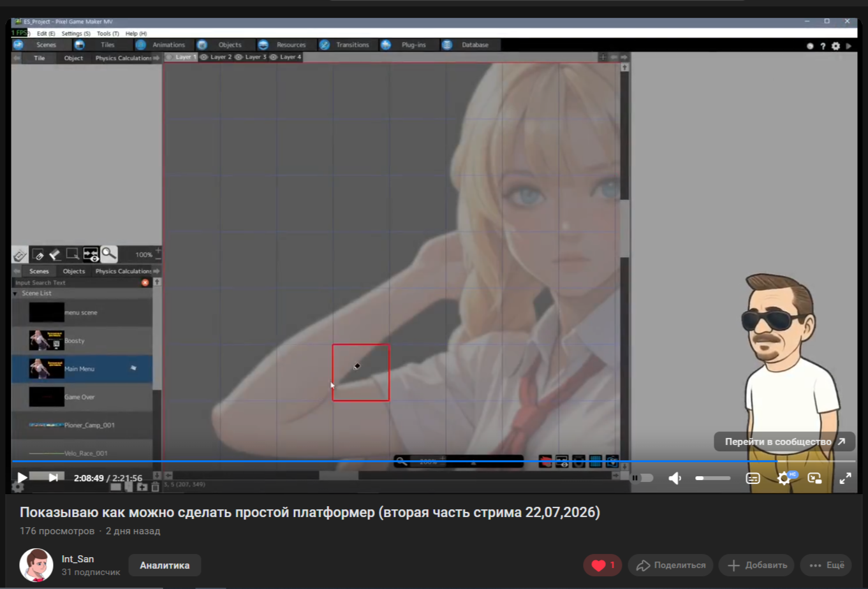Click the Pixel Game Maker help question icon
This screenshot has height=589, width=868.
[x=823, y=46]
